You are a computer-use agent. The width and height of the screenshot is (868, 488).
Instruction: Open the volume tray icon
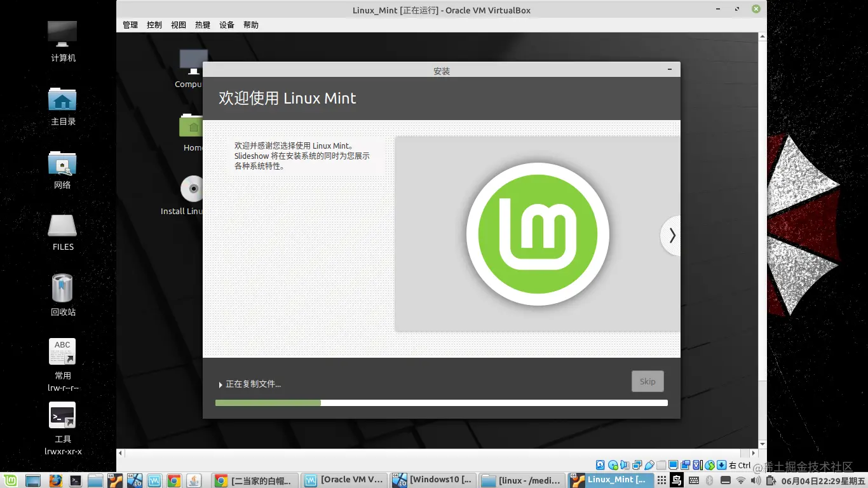pos(756,480)
